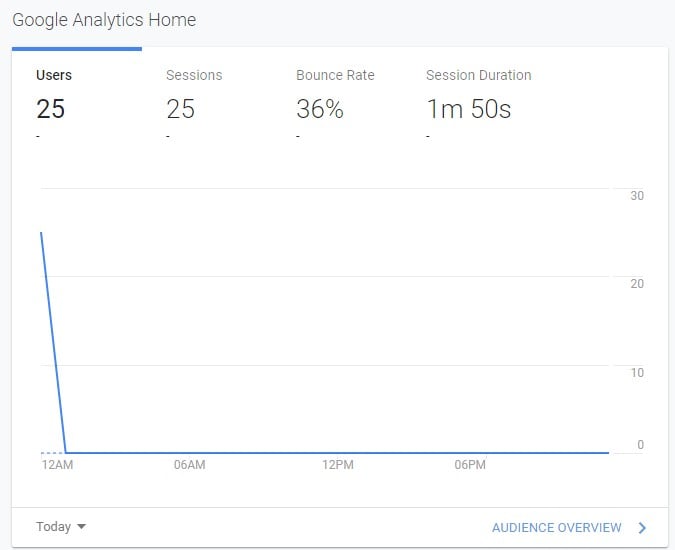Open the Bounce Rate metric tab

[335, 75]
